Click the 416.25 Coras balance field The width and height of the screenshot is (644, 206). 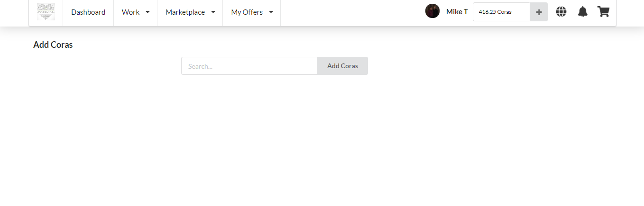pos(501,12)
